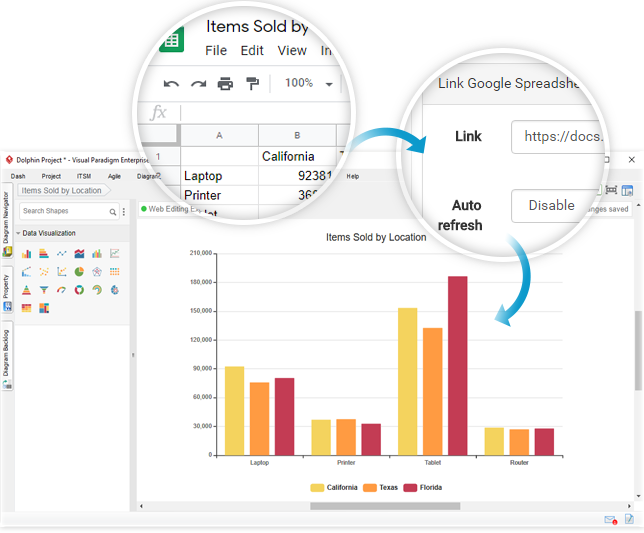Open the document note icon in status bar
This screenshot has width=644, height=533.
pos(629,519)
